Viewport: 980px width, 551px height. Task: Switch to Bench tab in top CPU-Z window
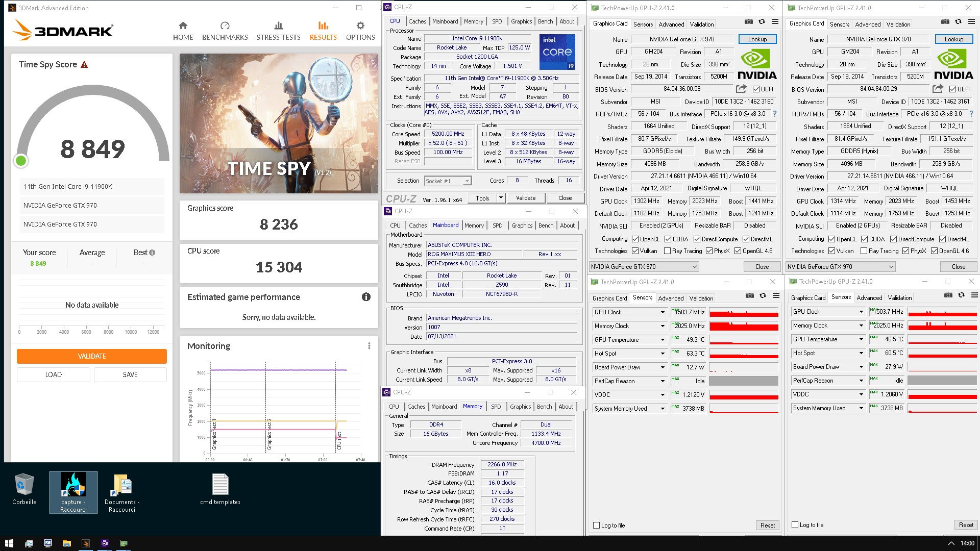(545, 21)
